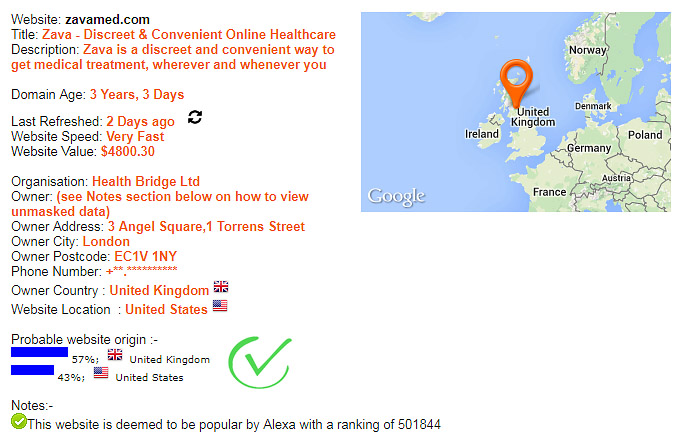Viewport: 684px width, 442px height.
Task: Click the zavamed.com website name
Action: pos(107,20)
